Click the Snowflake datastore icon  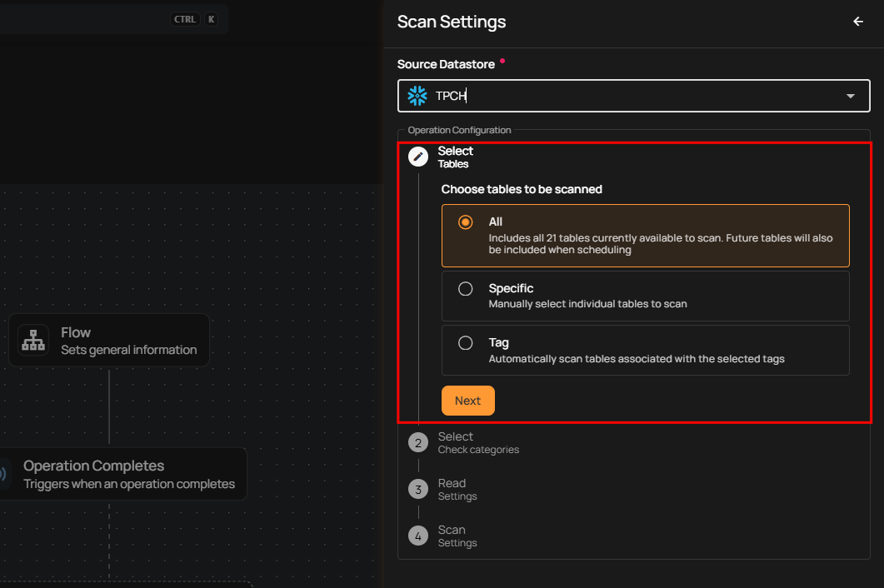pyautogui.click(x=417, y=96)
